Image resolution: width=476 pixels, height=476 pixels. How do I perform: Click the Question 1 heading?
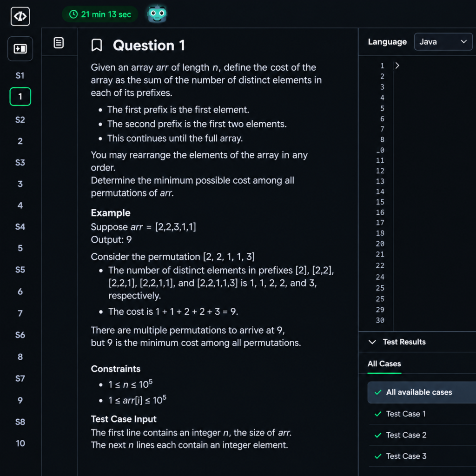(149, 46)
